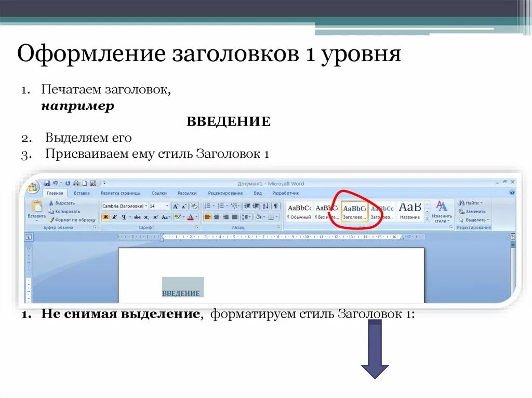Switch to the Рецензирование tab
Viewport: 532px width, 398px height.
coord(225,193)
